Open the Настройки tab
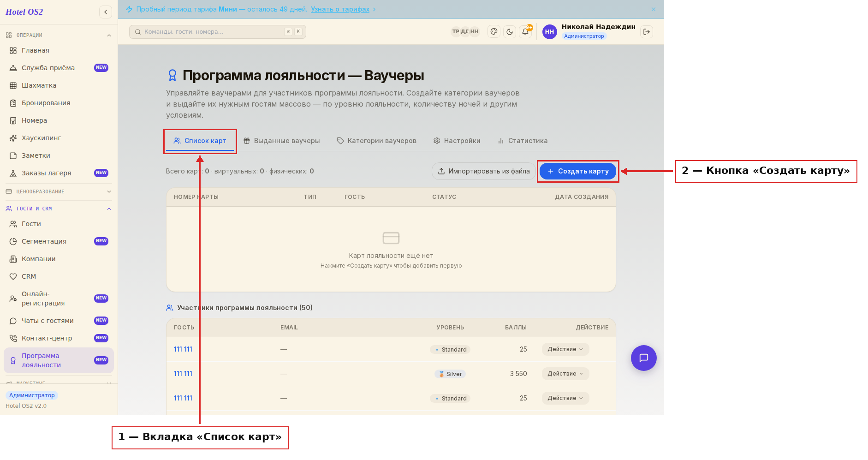This screenshot has height=460, width=868. (457, 141)
